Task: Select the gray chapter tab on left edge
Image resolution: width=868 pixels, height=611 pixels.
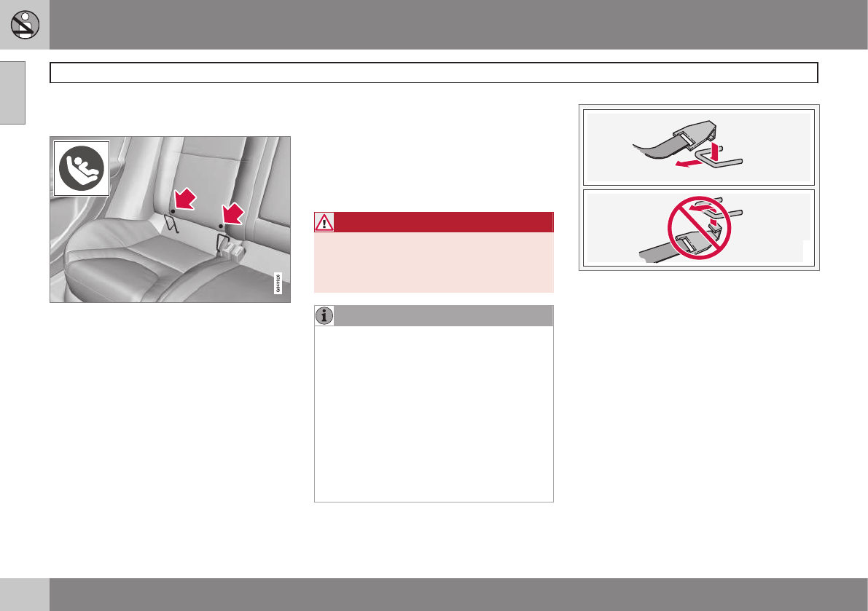Action: (12, 93)
